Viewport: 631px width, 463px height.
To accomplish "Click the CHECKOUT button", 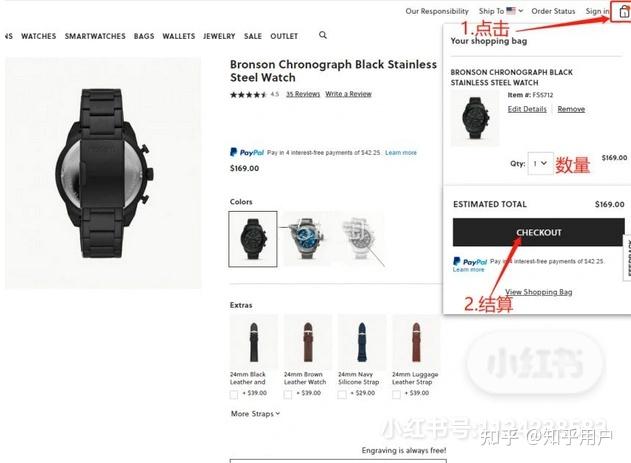I will (x=538, y=232).
